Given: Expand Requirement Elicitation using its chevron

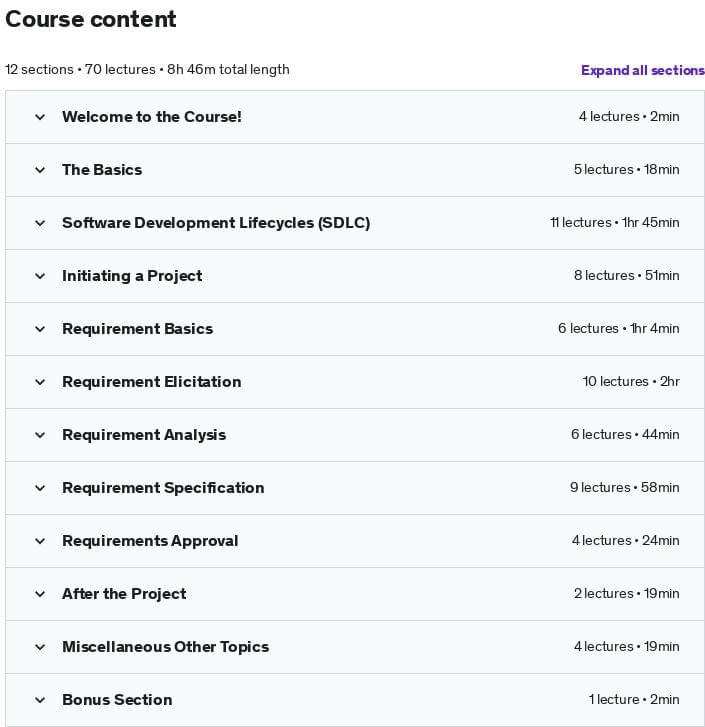Looking at the screenshot, I should click(40, 382).
